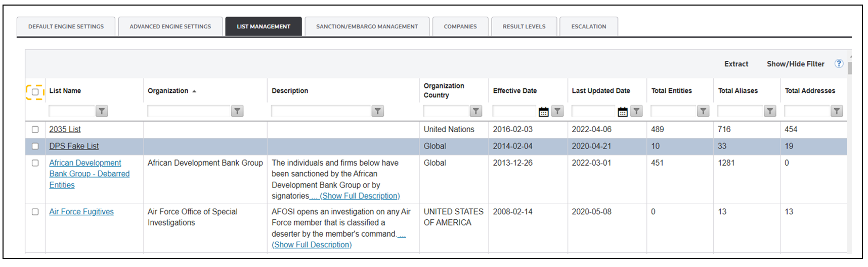Screen dimensions: 868x267
Task: Switch to the Sanction/Embargo Management tab
Action: coord(367,26)
